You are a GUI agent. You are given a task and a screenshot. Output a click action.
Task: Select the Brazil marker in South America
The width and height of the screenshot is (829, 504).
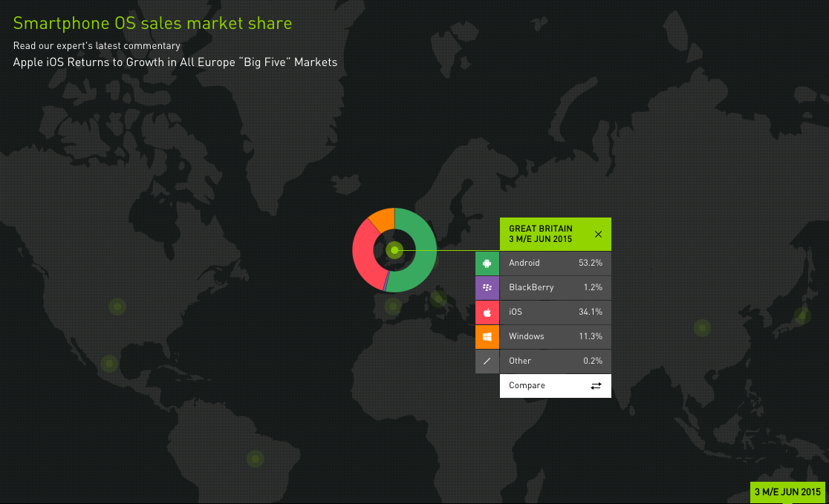(256, 459)
